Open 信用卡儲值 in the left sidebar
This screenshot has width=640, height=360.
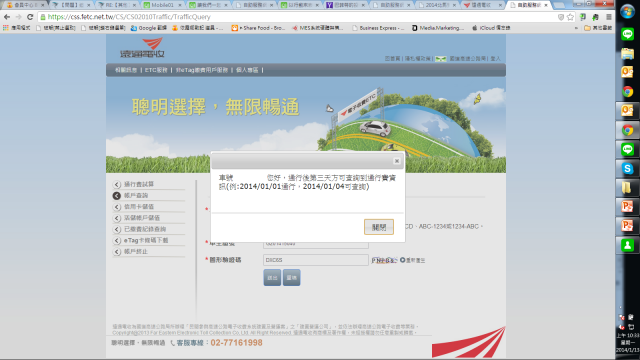point(139,207)
